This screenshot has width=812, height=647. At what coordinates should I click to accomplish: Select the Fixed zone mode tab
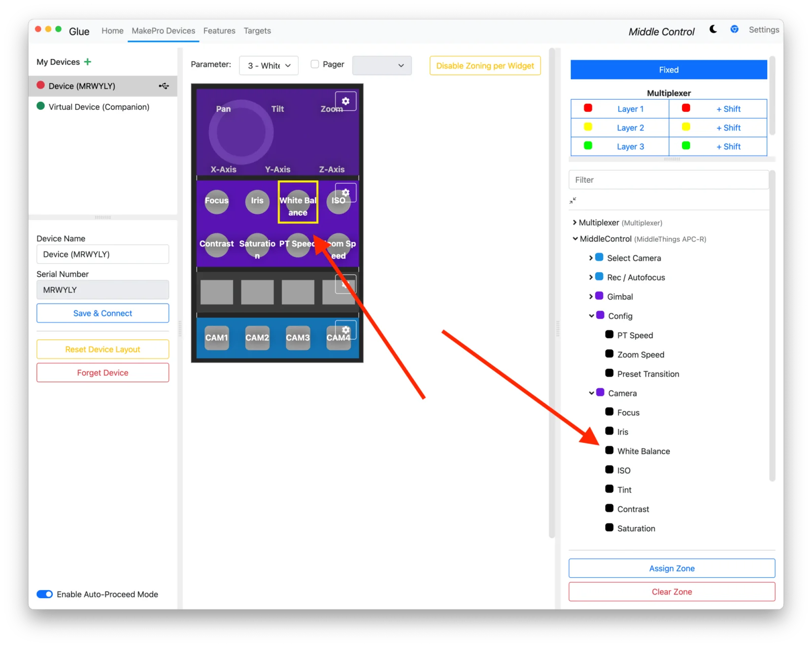[x=669, y=70]
